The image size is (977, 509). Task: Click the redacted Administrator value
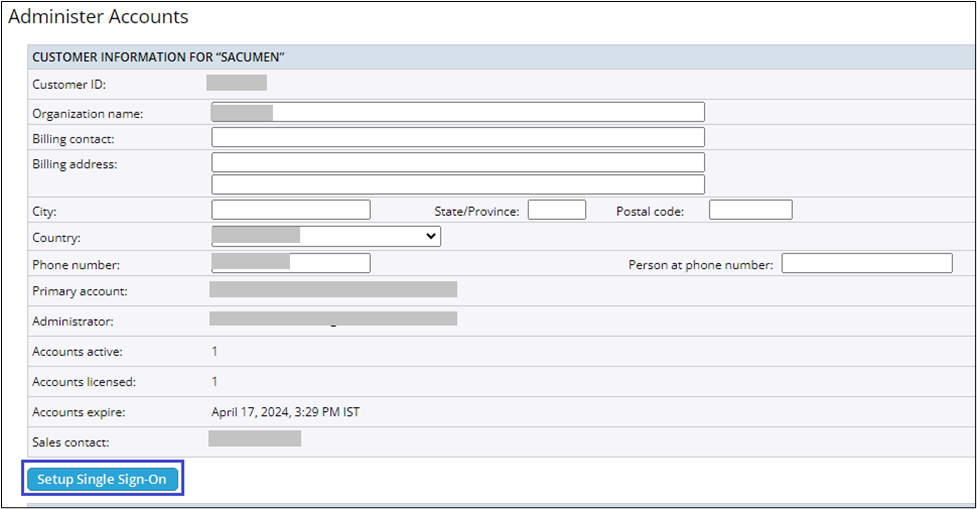[333, 320]
